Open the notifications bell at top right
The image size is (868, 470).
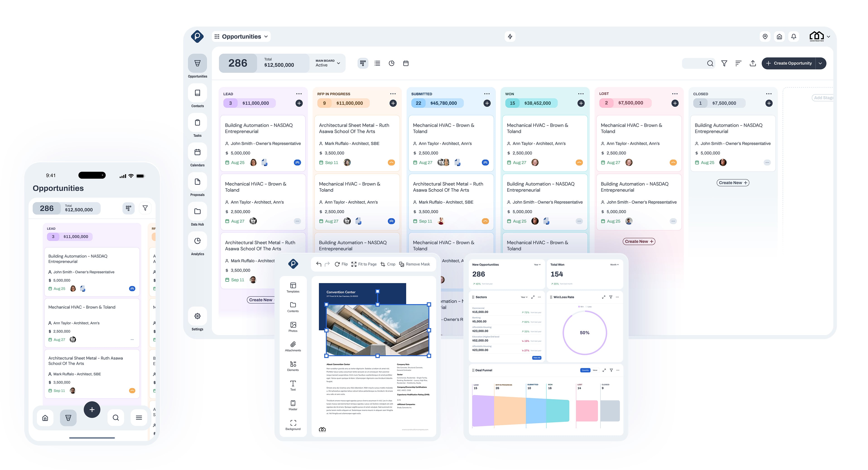pos(793,36)
